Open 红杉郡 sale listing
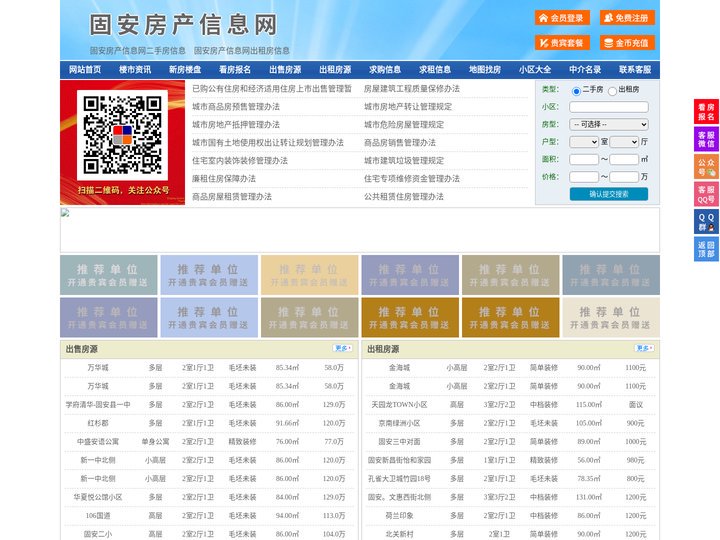 click(x=98, y=423)
